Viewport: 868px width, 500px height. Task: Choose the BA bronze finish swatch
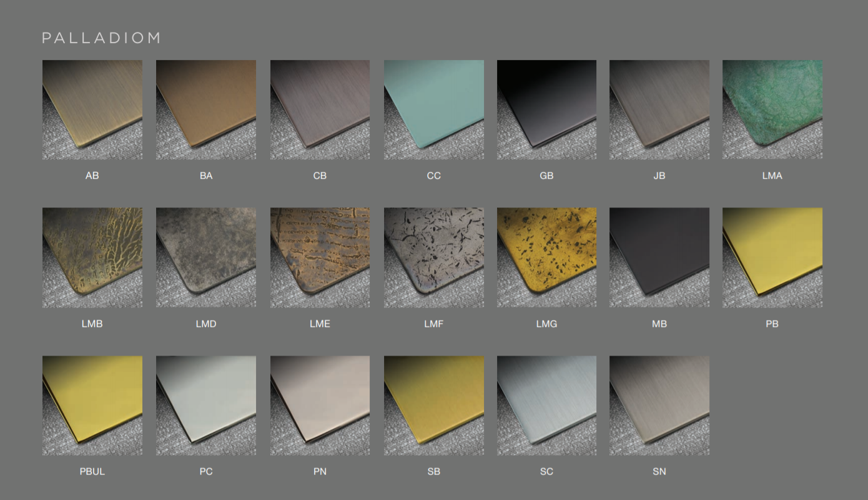206,109
